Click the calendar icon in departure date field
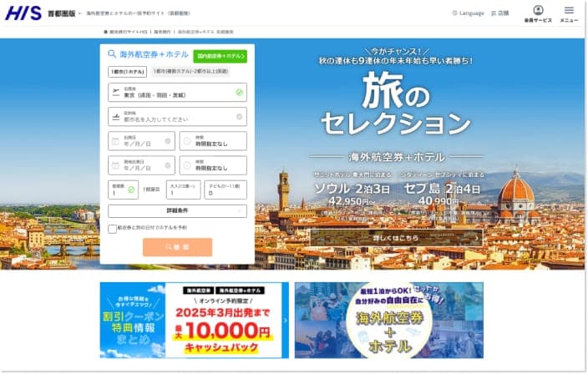Image resolution: width=588 pixels, height=374 pixels. [x=115, y=141]
